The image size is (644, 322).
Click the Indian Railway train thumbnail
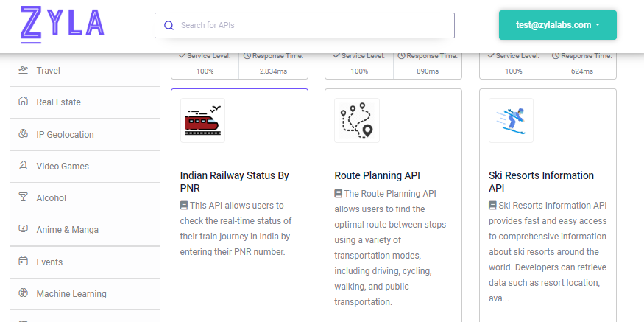(x=202, y=121)
